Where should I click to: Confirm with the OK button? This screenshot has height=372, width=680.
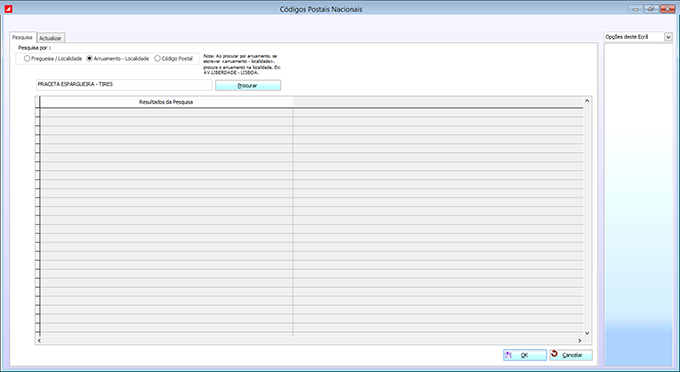[x=525, y=355]
